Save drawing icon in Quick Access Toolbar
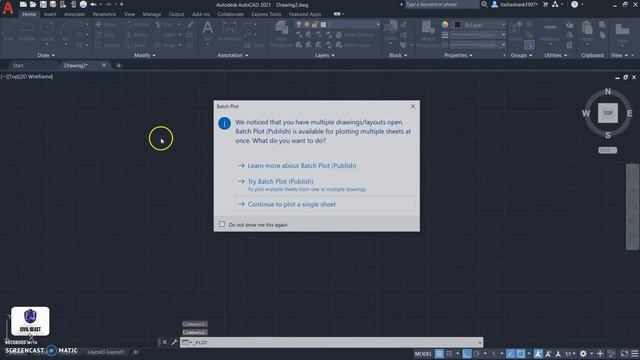This screenshot has width=640, height=360. point(43,4)
